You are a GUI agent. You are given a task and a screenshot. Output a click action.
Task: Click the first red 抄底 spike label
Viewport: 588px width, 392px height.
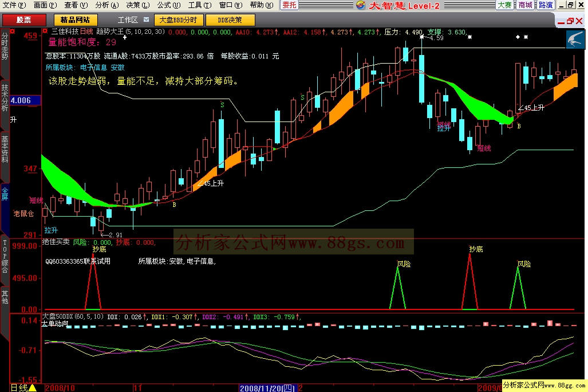pos(100,249)
